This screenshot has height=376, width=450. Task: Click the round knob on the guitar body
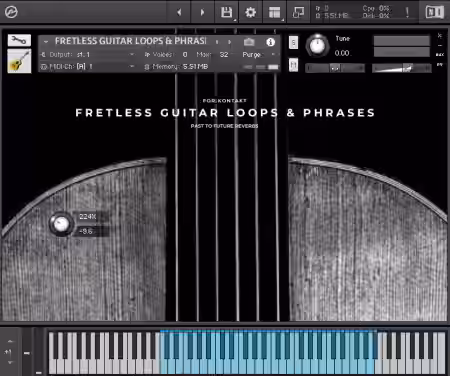61,224
